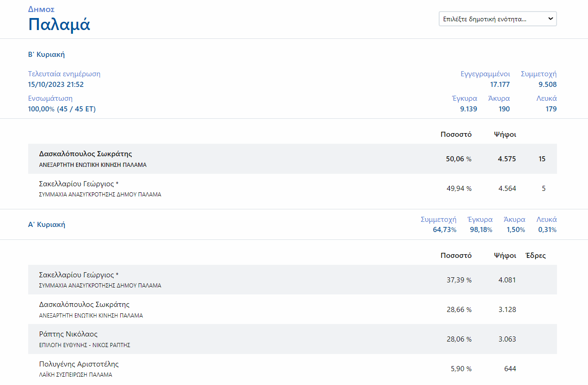Click the chevron arrow in municipal unit selector
This screenshot has width=588, height=385.
[550, 19]
